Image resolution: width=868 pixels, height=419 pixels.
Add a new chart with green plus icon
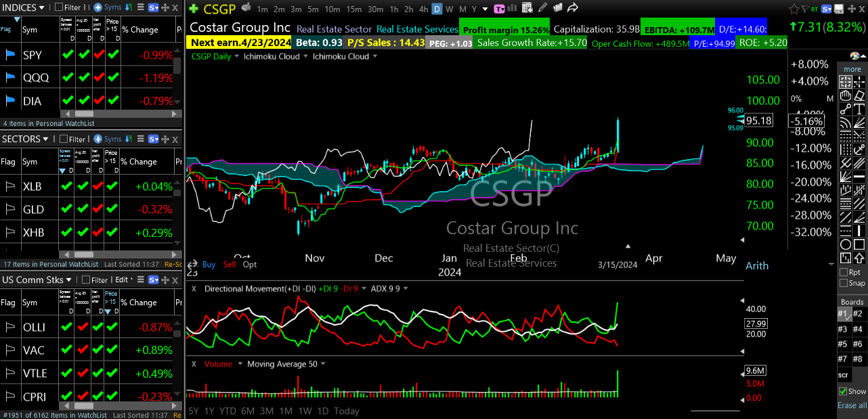click(194, 9)
